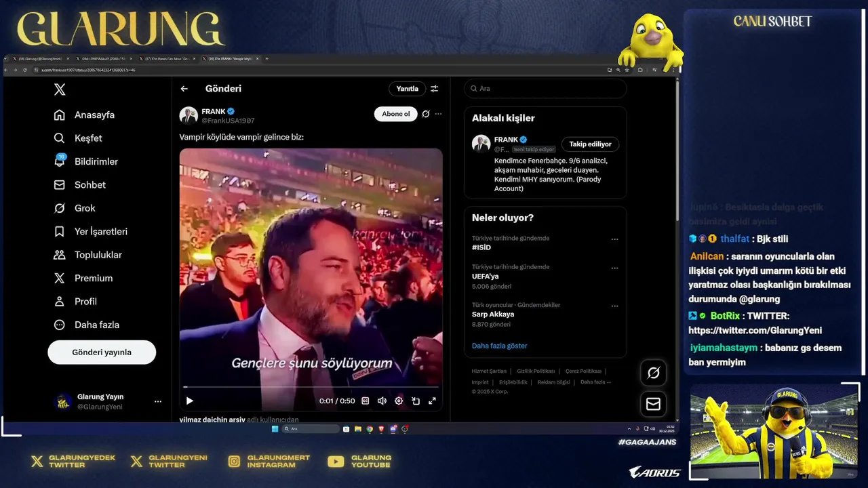The image size is (868, 488).
Task: Open Bildirimler notifications
Action: [85, 161]
